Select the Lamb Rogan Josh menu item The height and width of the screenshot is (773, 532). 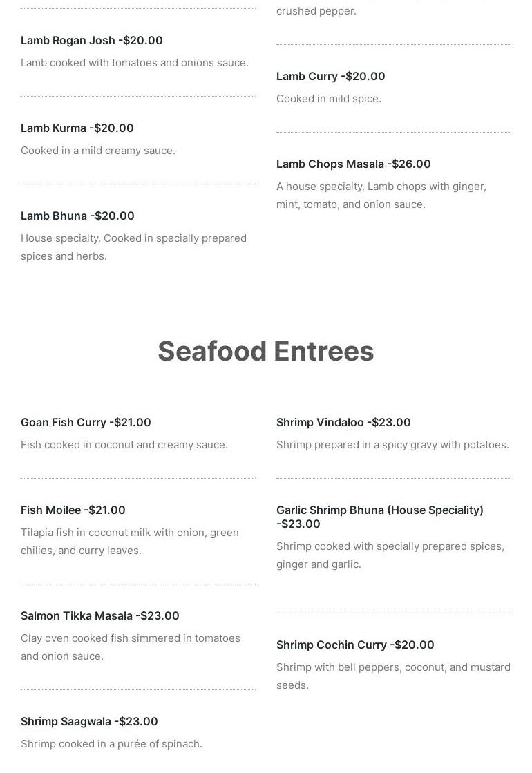pyautogui.click(x=92, y=41)
